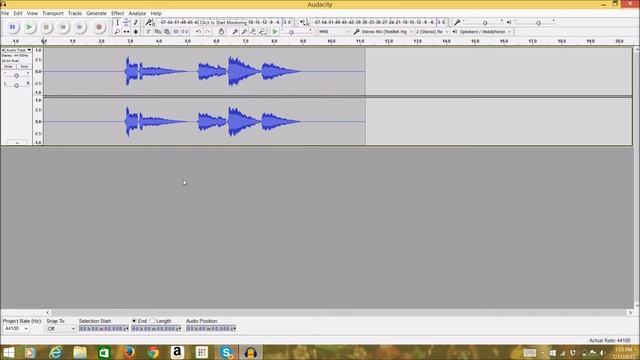
Task: Open the View menu
Action: pos(32,13)
